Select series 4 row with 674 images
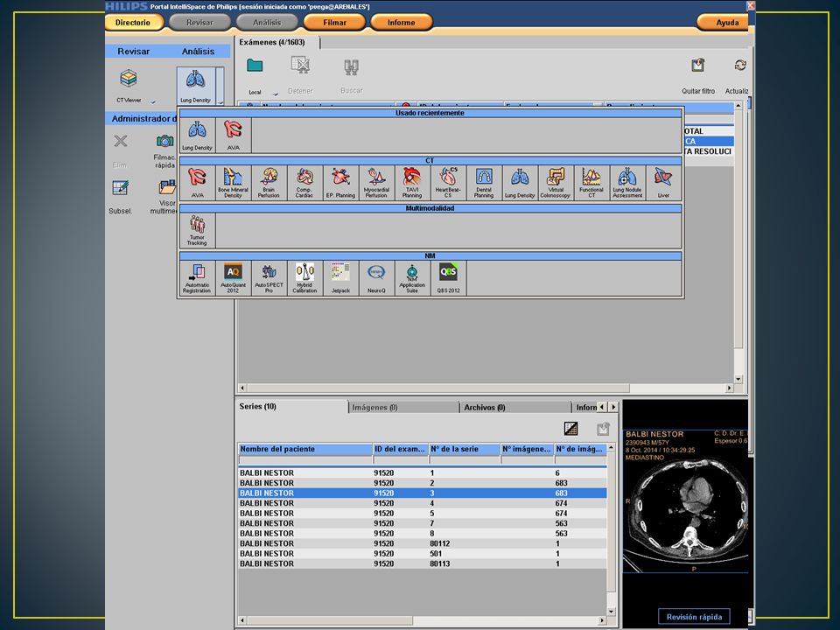This screenshot has height=630, width=840. (x=422, y=503)
